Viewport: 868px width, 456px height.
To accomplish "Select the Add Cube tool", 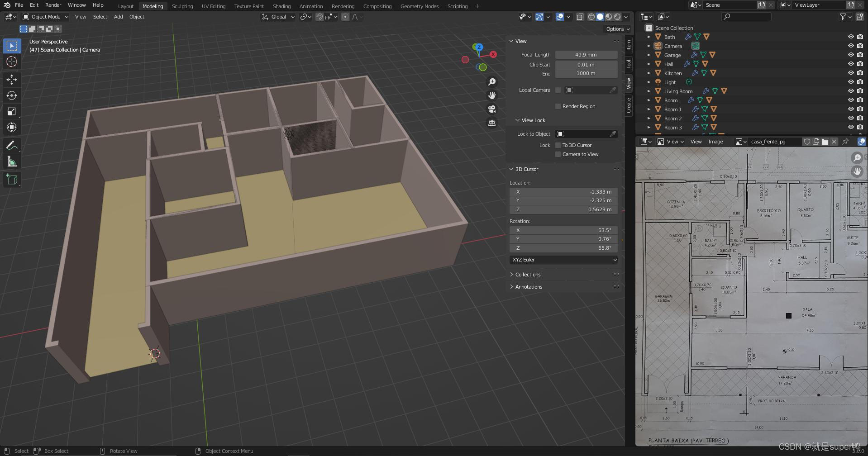I will pyautogui.click(x=12, y=180).
